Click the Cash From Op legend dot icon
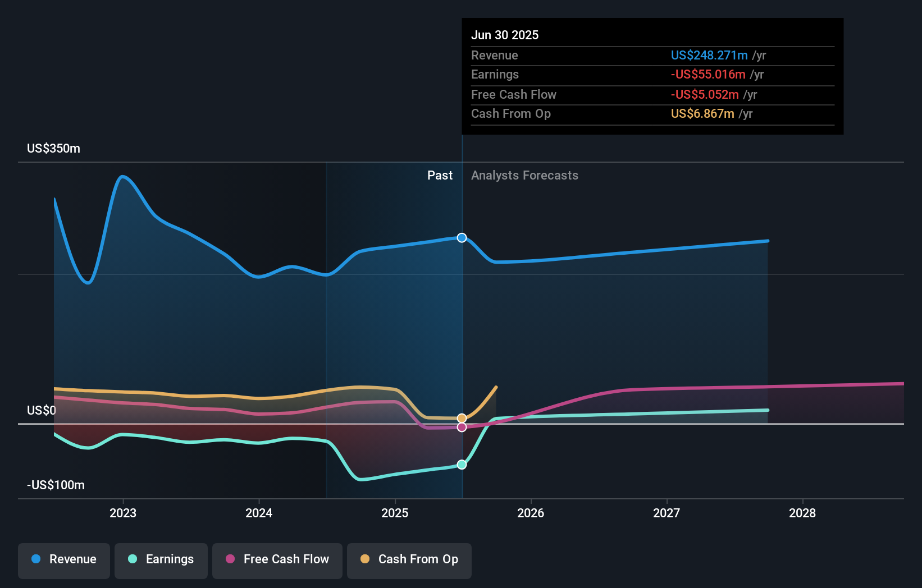The image size is (922, 588). pos(364,559)
